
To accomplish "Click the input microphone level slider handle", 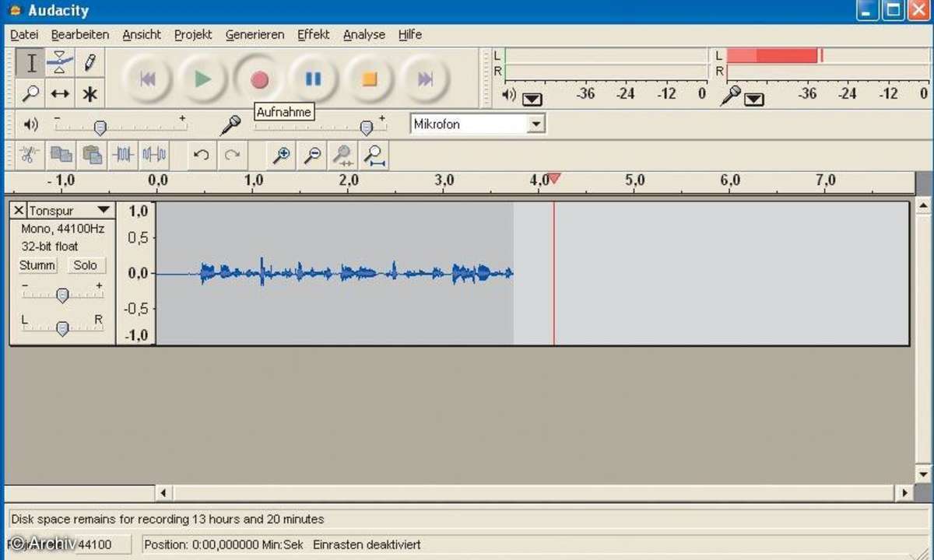I will coord(367,128).
